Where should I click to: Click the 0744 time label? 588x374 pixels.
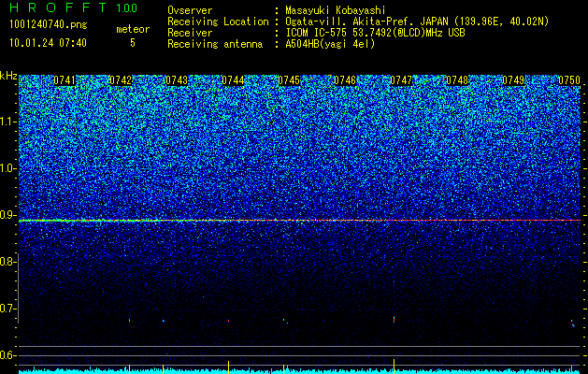click(233, 80)
